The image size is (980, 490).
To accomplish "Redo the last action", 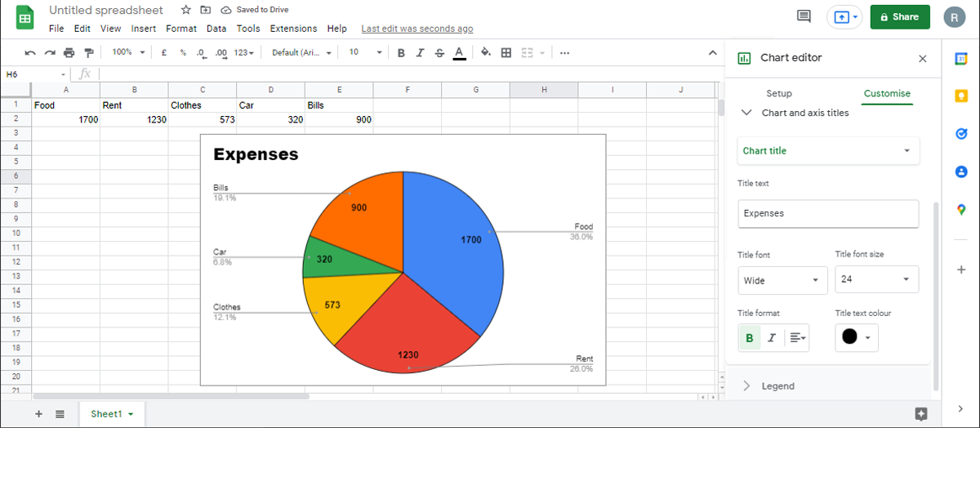I will click(x=50, y=52).
